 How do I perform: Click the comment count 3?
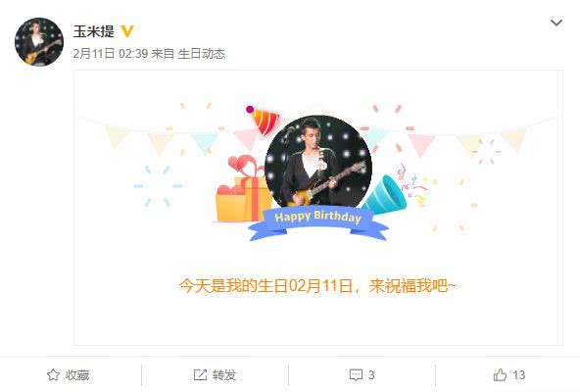point(371,375)
